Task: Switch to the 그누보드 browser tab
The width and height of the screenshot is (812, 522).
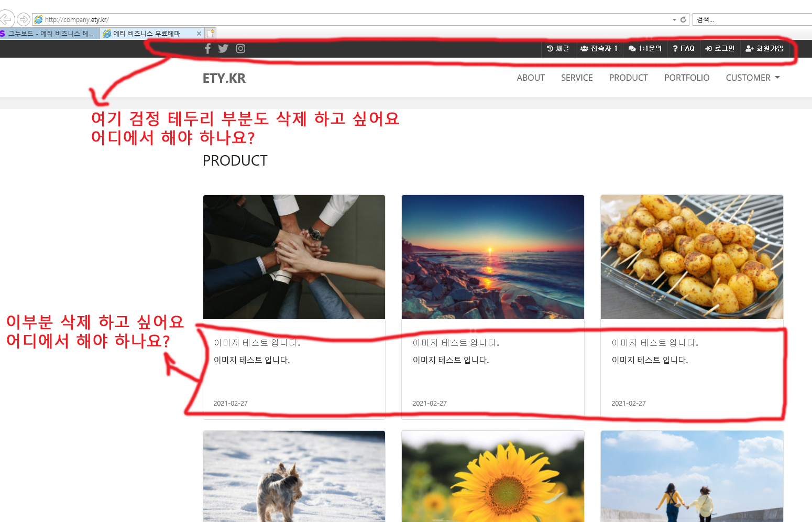Action: (x=49, y=34)
